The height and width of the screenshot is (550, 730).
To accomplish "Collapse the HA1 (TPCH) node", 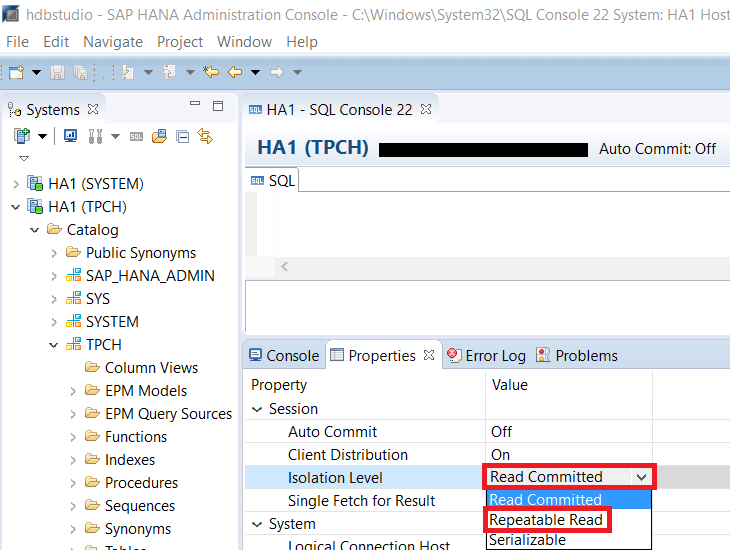I will 16,207.
